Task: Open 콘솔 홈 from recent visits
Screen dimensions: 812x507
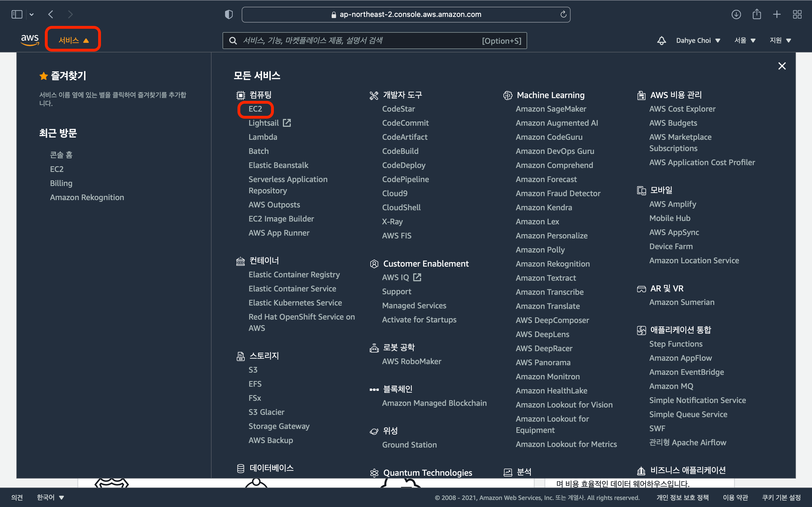Action: tap(61, 155)
